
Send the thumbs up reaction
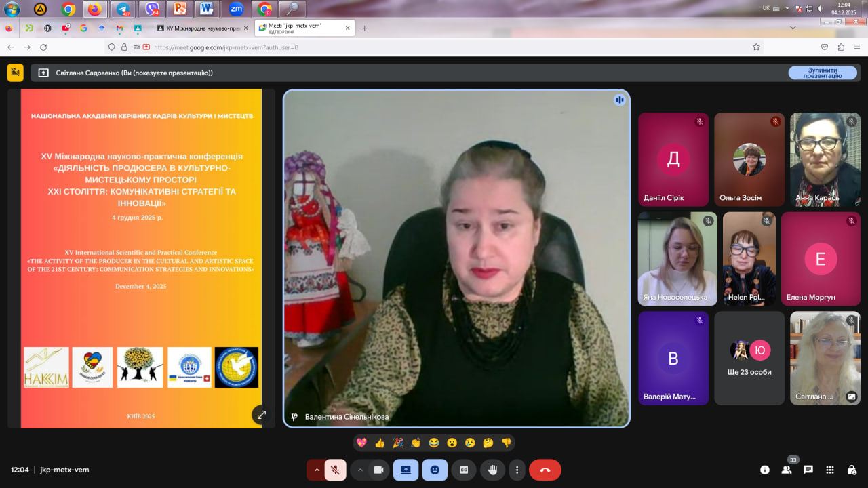click(x=380, y=443)
